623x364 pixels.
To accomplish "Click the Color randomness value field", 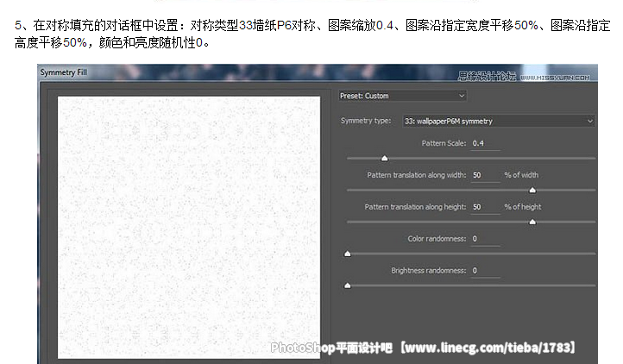I will tap(485, 239).
